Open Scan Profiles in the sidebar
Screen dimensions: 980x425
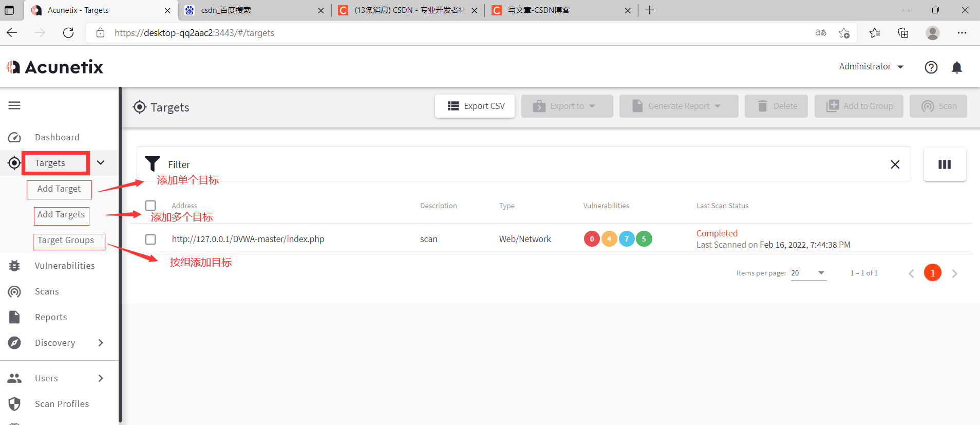point(62,404)
